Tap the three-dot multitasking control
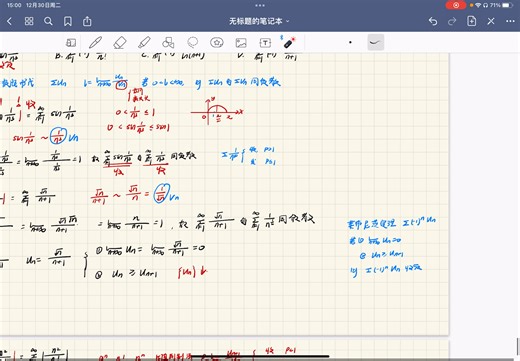The width and height of the screenshot is (520, 361). pos(260,5)
